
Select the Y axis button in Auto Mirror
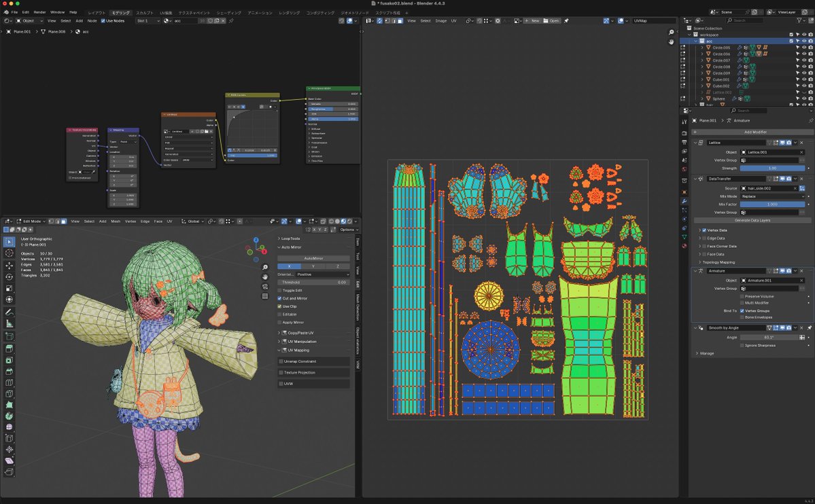tap(313, 266)
